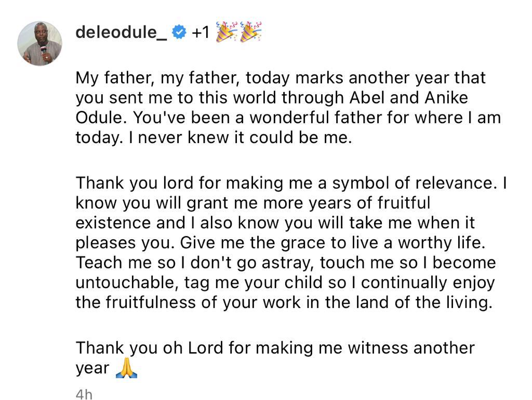Click the first party popper emoji
The height and width of the screenshot is (400, 532).
(x=227, y=32)
